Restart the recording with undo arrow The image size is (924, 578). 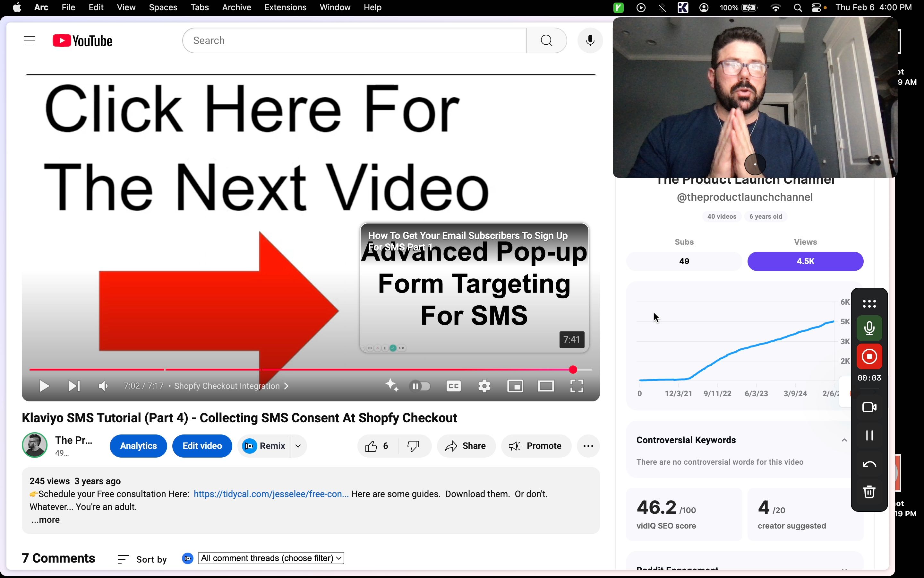click(x=869, y=464)
